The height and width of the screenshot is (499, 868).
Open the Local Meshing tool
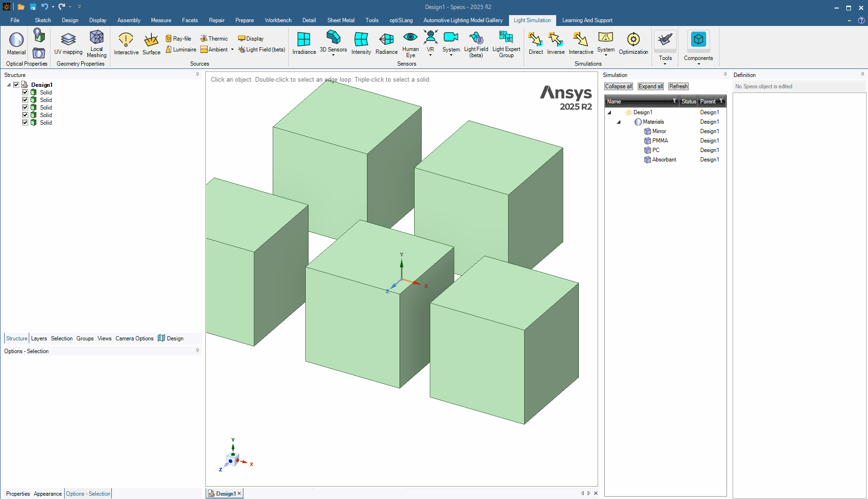click(x=97, y=43)
